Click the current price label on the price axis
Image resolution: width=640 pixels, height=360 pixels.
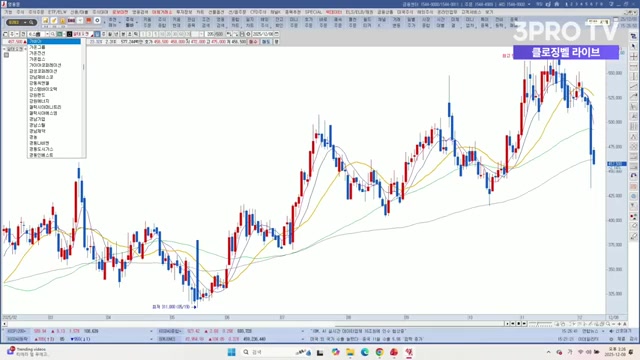pyautogui.click(x=616, y=164)
